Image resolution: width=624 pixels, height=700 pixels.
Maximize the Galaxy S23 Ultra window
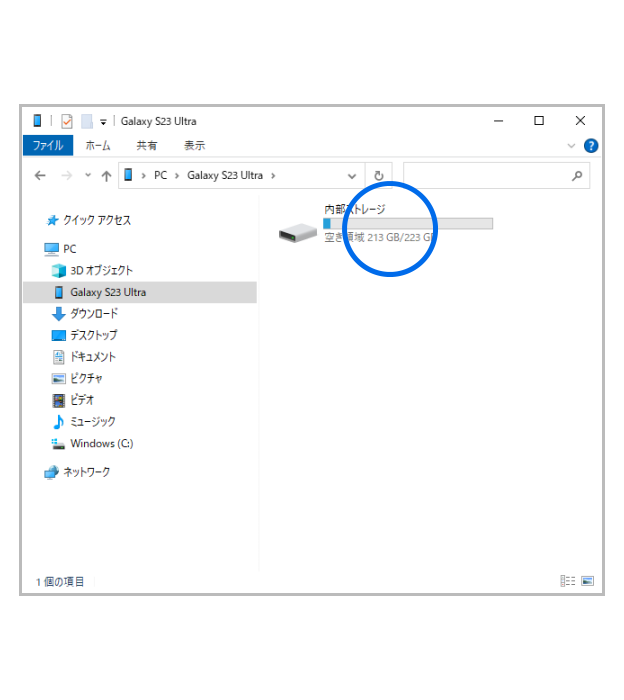pyautogui.click(x=539, y=121)
